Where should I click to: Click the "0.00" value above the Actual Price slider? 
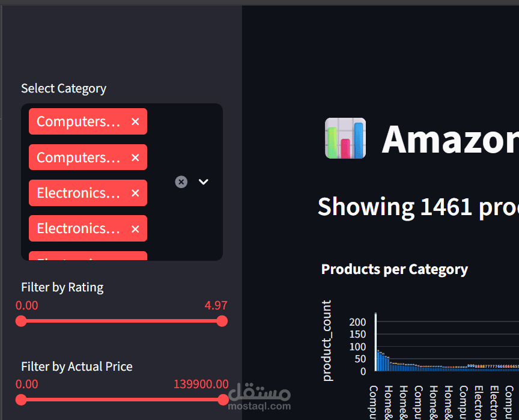(x=27, y=384)
